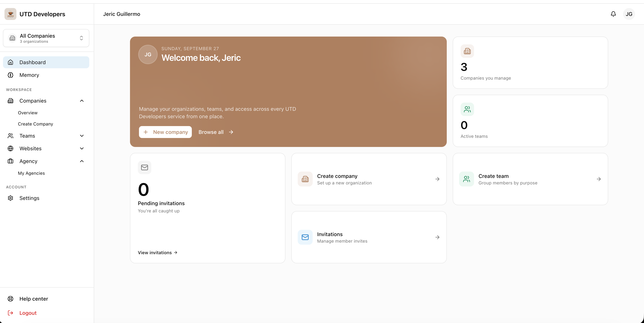Open the notifications bell
644x323 pixels.
tap(613, 14)
